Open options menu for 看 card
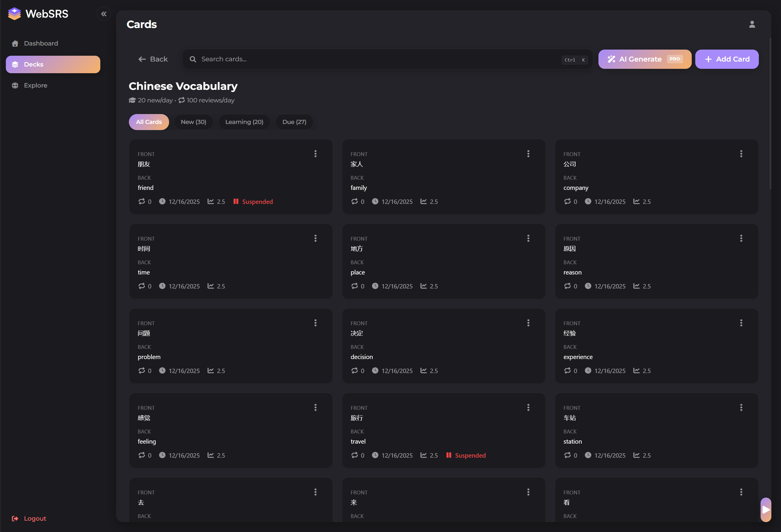This screenshot has height=532, width=781. pyautogui.click(x=741, y=492)
